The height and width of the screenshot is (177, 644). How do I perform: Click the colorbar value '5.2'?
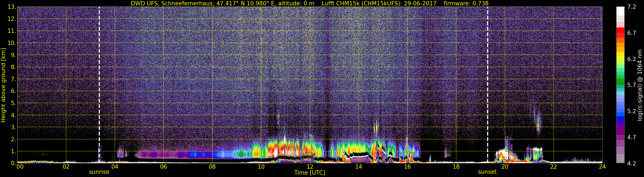[632, 111]
